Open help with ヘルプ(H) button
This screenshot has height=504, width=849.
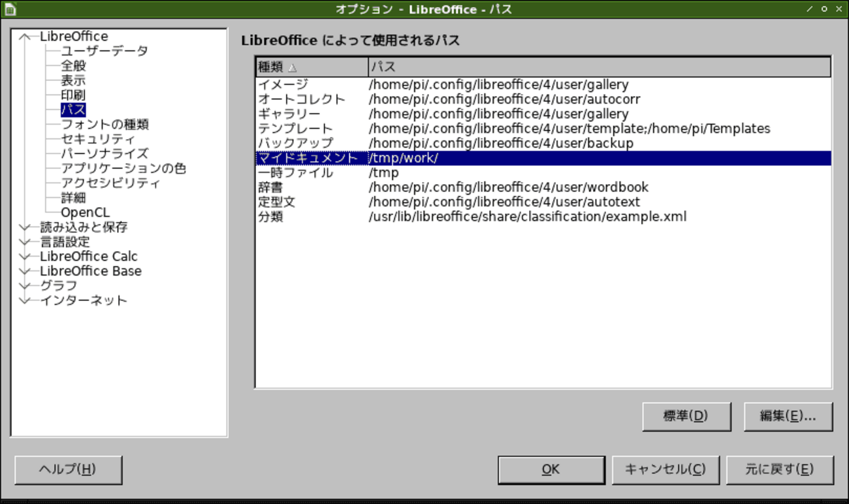pyautogui.click(x=68, y=469)
